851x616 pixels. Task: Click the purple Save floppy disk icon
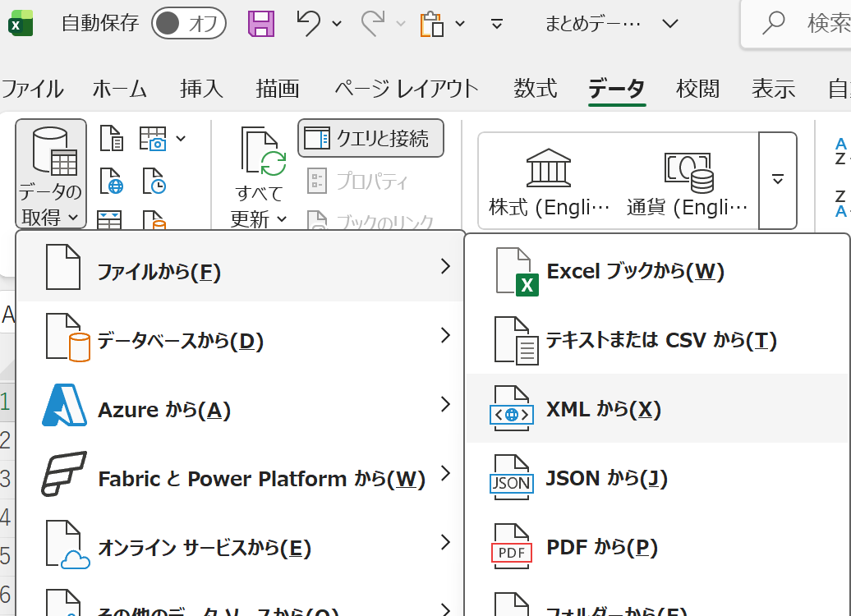click(x=261, y=23)
